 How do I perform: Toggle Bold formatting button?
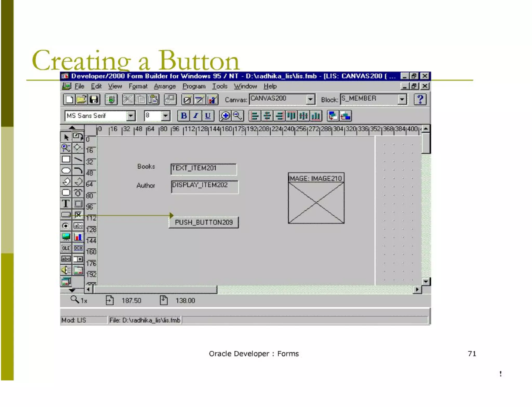(x=184, y=116)
